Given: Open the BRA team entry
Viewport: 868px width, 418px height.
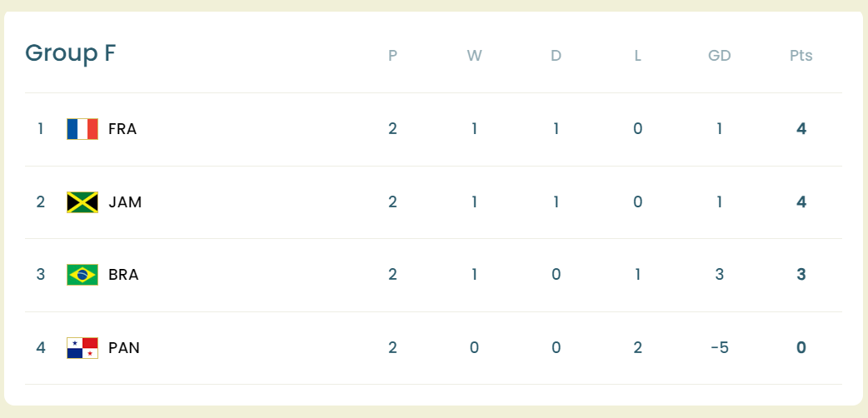Looking at the screenshot, I should [123, 275].
